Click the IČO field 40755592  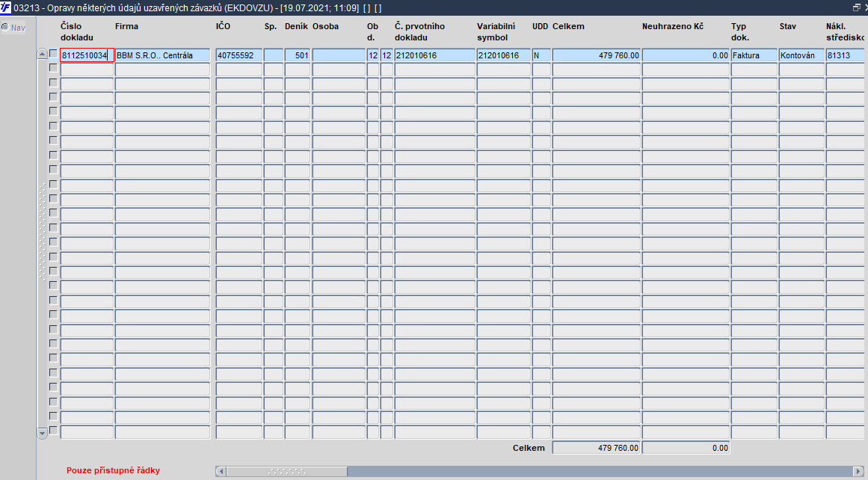tap(238, 55)
